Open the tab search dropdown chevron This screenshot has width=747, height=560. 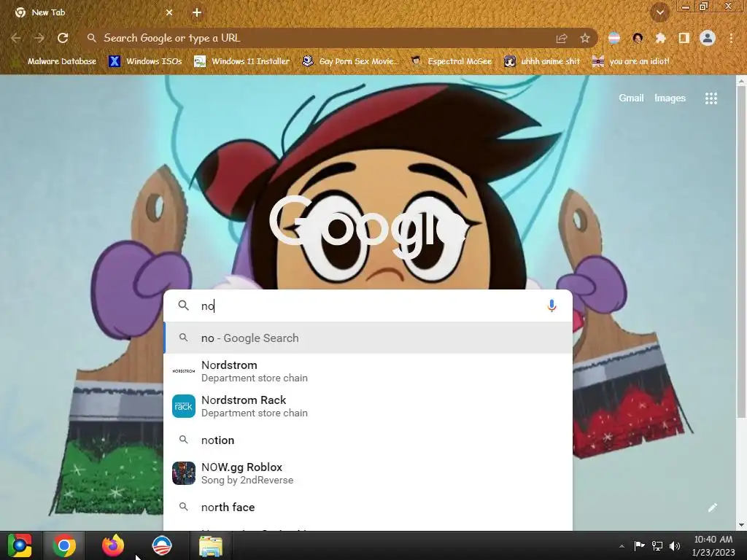[660, 13]
